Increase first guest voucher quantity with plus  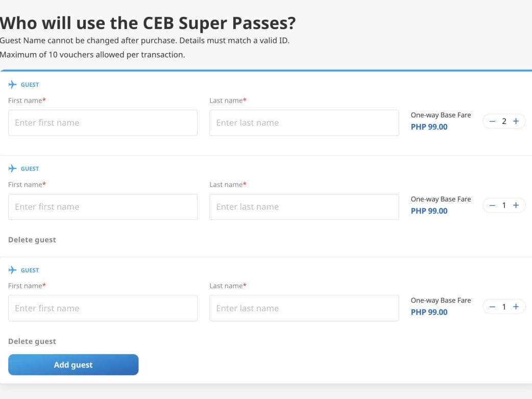[x=516, y=121]
